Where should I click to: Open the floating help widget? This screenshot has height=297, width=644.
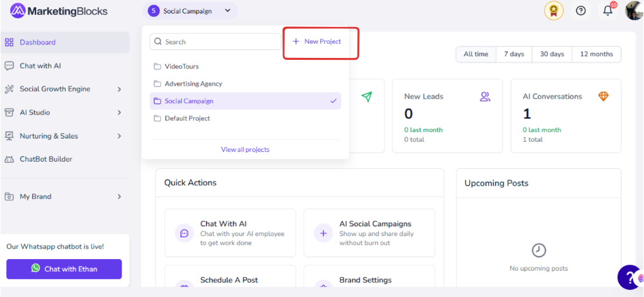(x=630, y=277)
